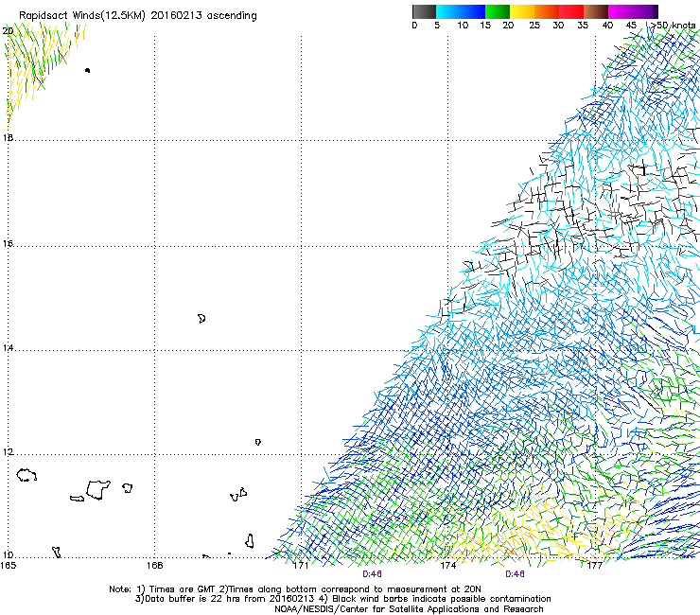Click the cyan 5–10 knots legend swatch
This screenshot has height=615, width=700.
coord(448,11)
